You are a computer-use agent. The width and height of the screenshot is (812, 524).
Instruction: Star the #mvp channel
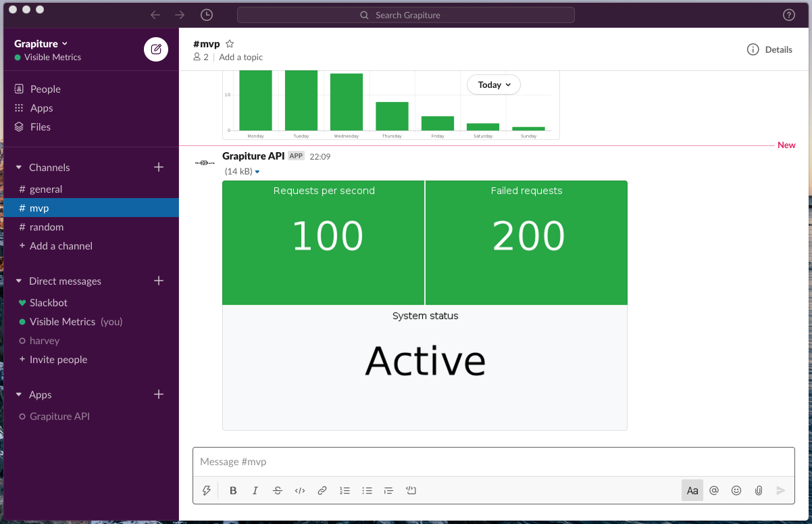[x=230, y=44]
